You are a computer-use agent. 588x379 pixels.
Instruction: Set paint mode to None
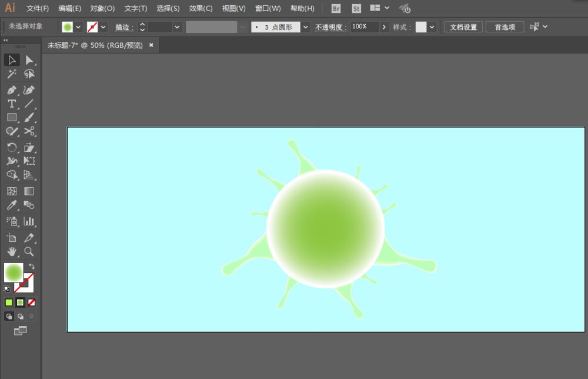(32, 302)
